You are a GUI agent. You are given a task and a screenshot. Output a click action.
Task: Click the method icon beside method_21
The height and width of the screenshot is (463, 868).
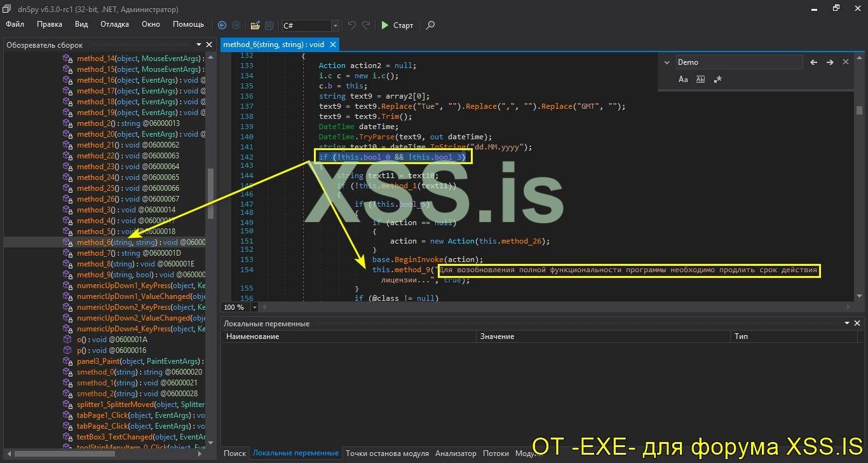coord(67,145)
